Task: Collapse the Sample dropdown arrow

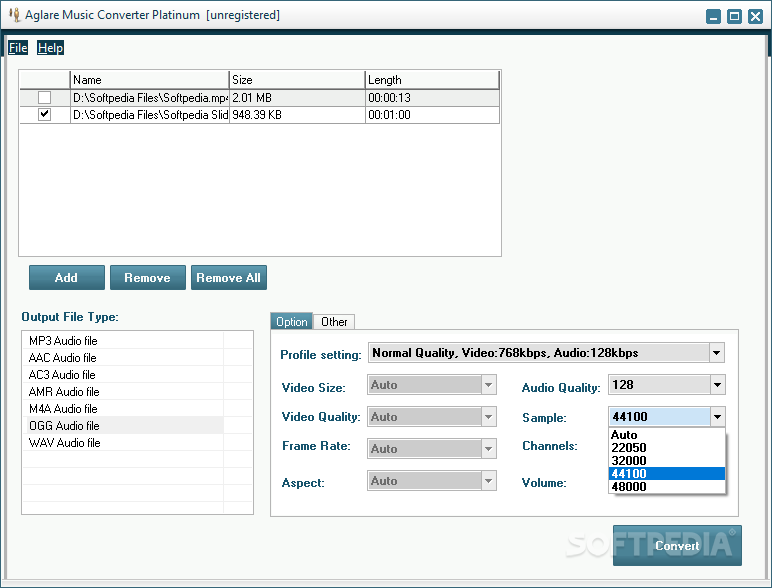Action: tap(717, 417)
